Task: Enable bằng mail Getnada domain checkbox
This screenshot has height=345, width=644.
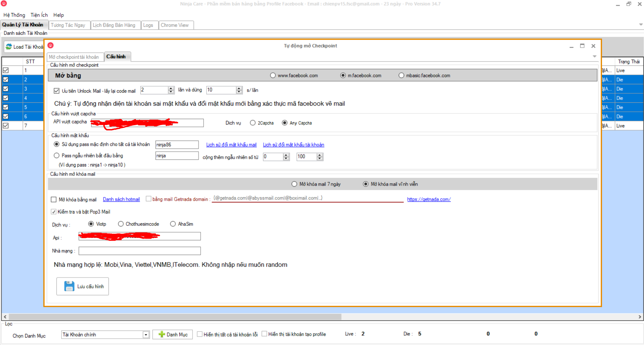Action: point(148,199)
